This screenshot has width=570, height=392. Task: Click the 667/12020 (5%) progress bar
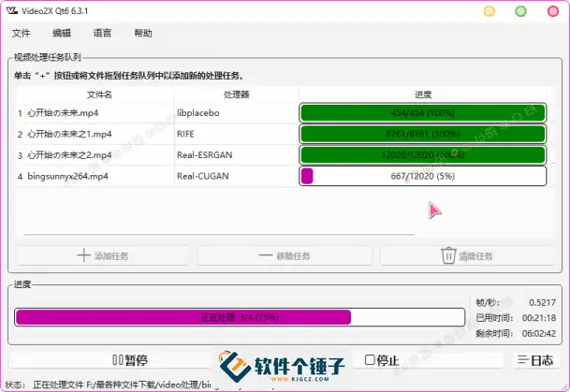[423, 176]
